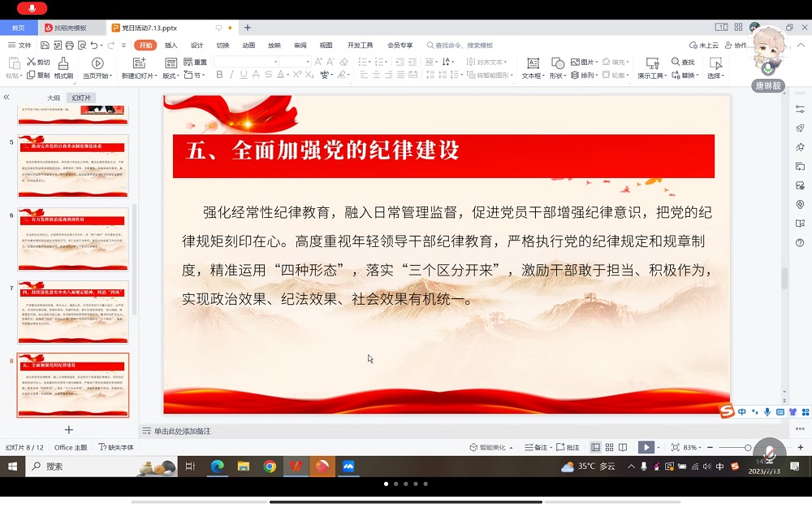Open the Insert (插入) ribbon tab
The height and width of the screenshot is (508, 812).
click(x=171, y=46)
